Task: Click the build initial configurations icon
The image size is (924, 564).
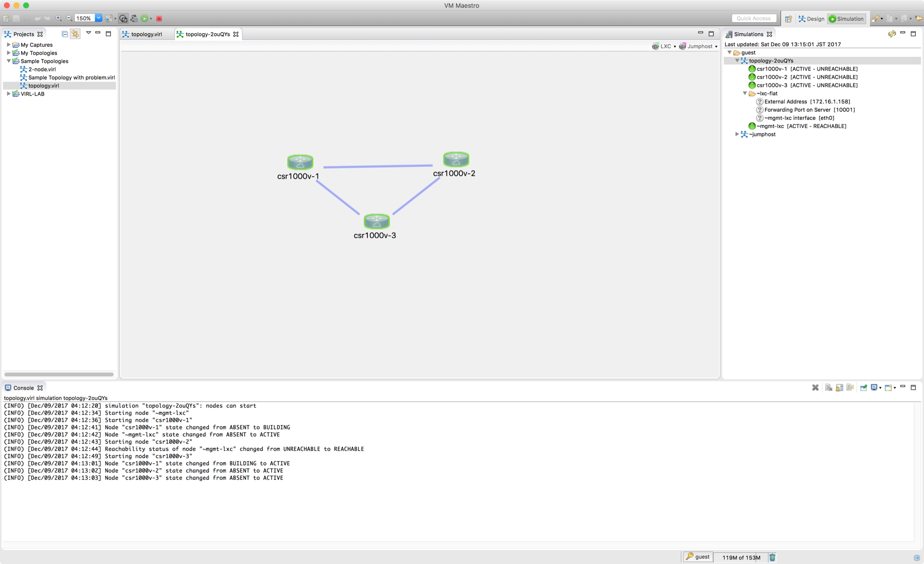Action: tap(134, 18)
